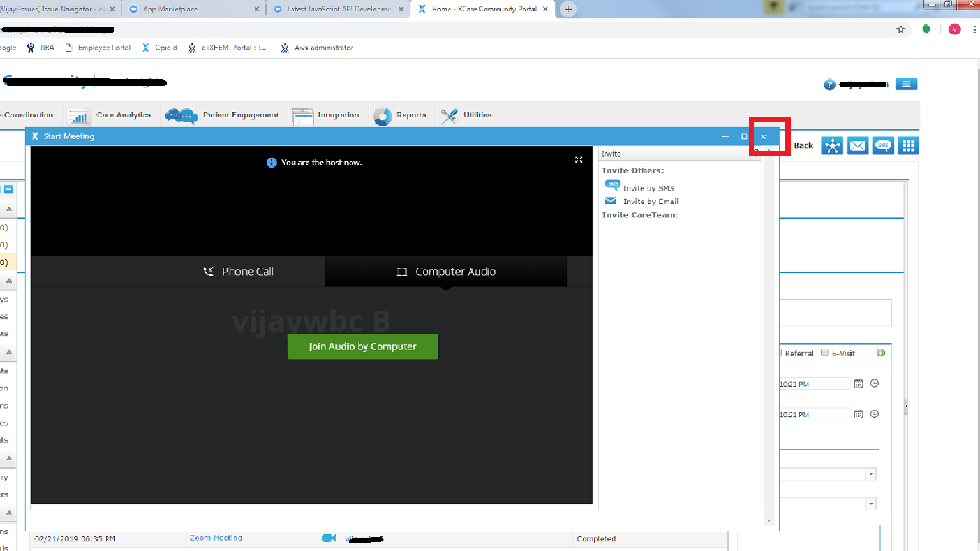Click the Patient Engagement cloud icon
The height and width of the screenshot is (551, 980).
tap(181, 116)
